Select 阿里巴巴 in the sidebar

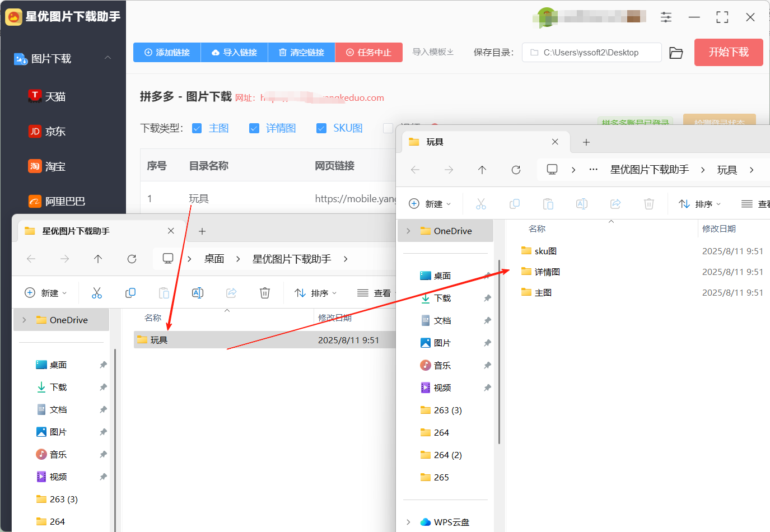[x=57, y=201]
